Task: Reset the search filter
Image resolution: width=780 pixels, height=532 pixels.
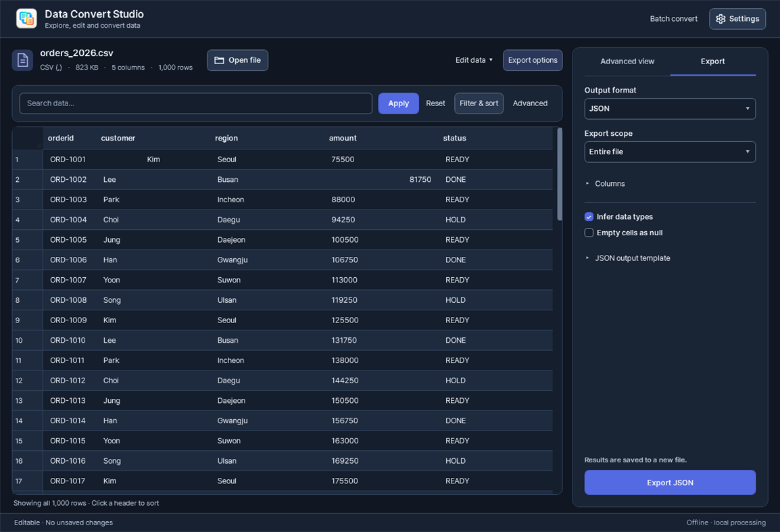Action: 435,103
